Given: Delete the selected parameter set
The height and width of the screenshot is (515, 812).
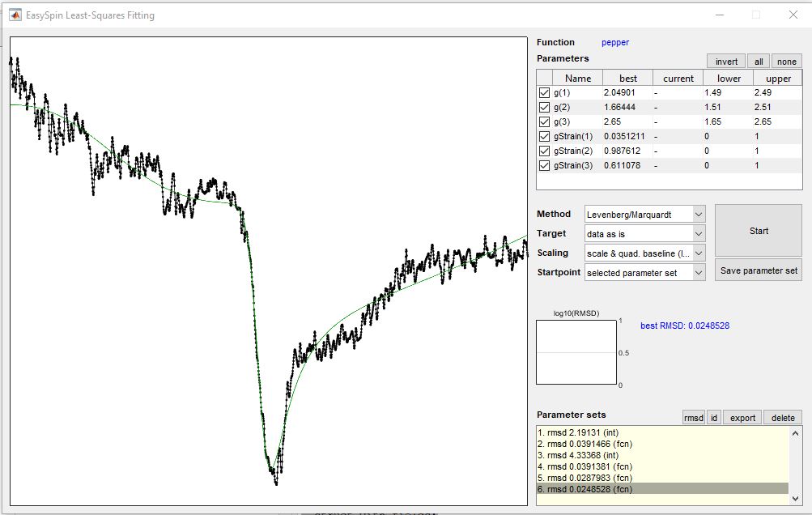Looking at the screenshot, I should 783,418.
